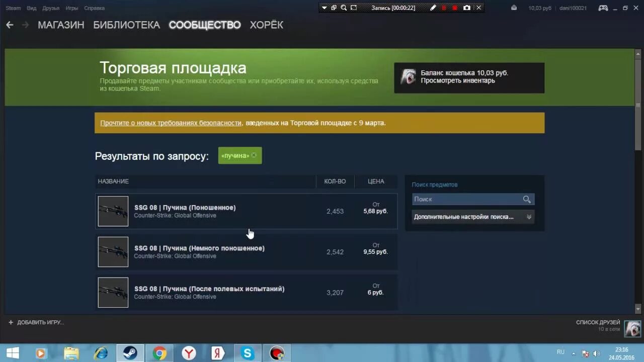Screen dimensions: 644x362
Task: Click the quantity 2,453
Action: [x=335, y=211]
